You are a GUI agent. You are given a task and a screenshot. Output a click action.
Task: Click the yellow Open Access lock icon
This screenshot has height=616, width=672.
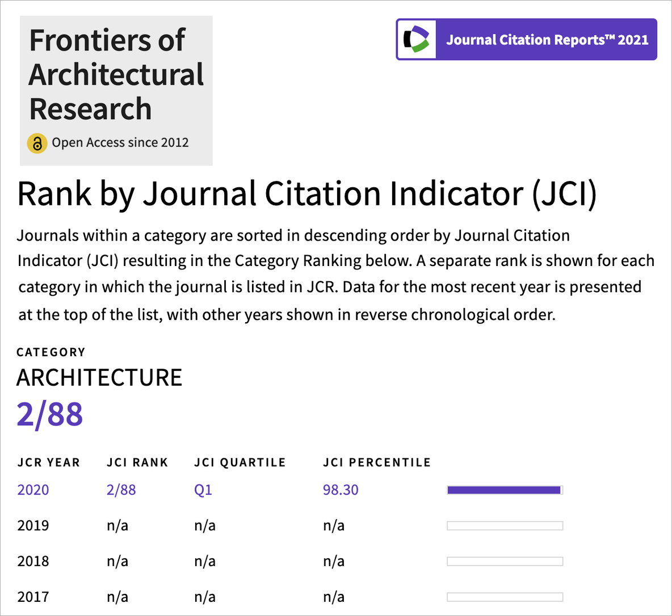[x=37, y=143]
